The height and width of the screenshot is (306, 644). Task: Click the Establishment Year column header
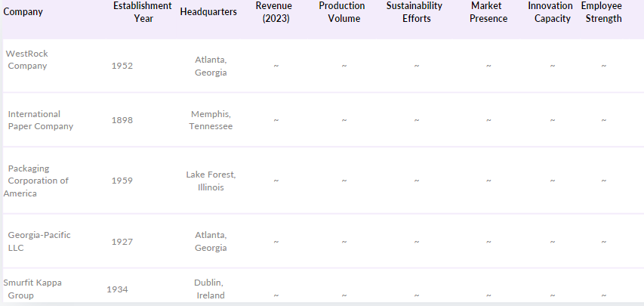coord(142,12)
